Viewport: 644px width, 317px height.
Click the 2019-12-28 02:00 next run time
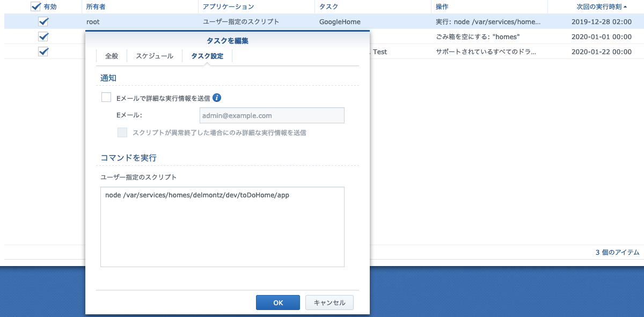(x=602, y=22)
